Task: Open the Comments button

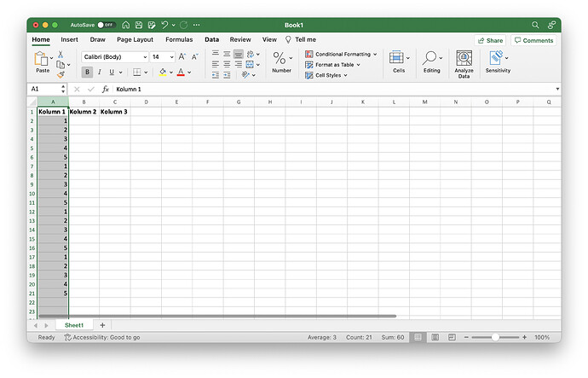Action: point(533,40)
